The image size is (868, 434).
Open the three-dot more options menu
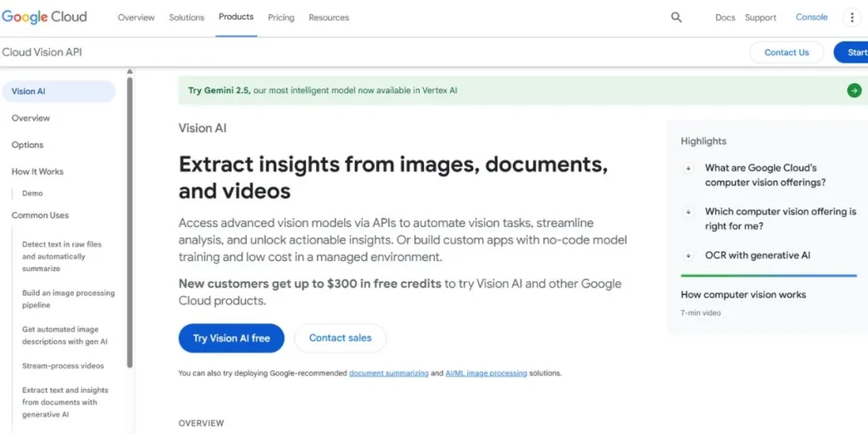click(852, 17)
